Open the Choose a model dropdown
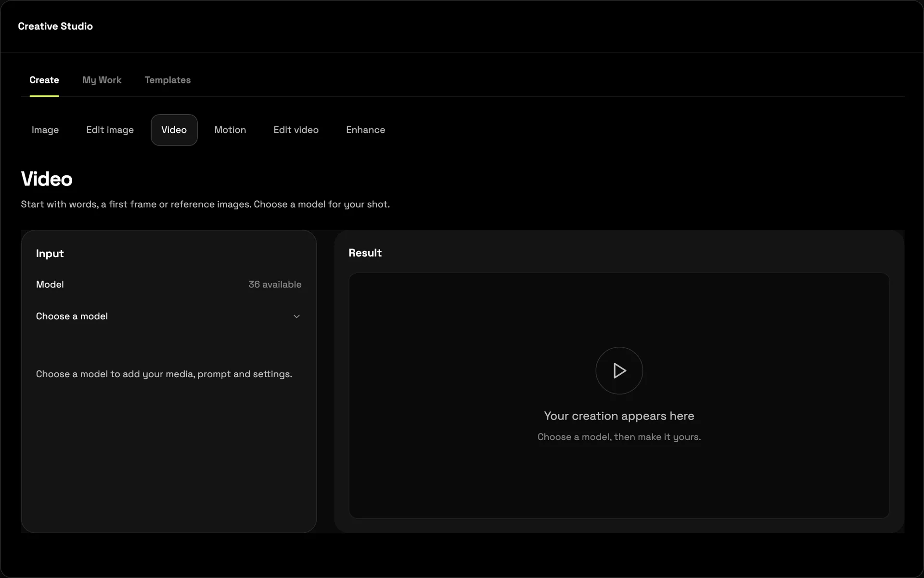Screen dimensions: 924x578 (x=168, y=316)
